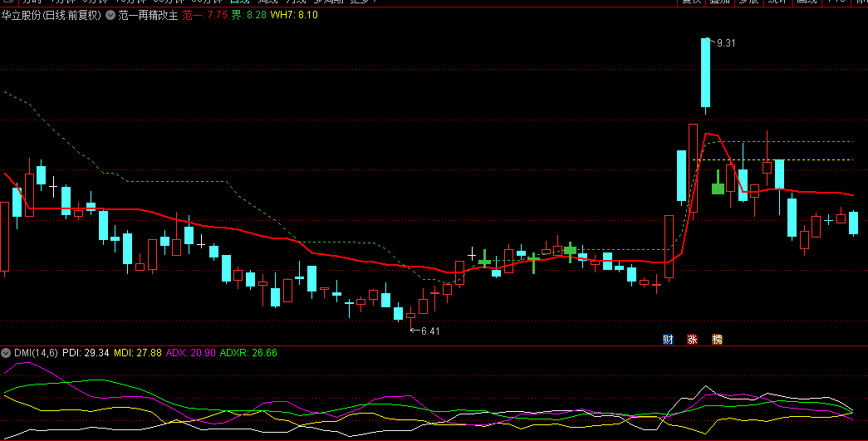Open the 榜 badge below the chart
This screenshot has width=868, height=441.
[x=717, y=339]
